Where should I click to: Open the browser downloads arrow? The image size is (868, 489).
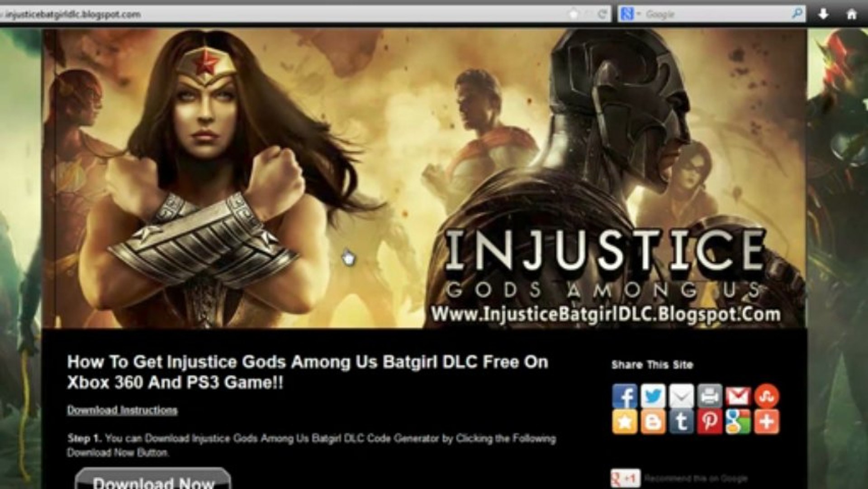click(823, 14)
